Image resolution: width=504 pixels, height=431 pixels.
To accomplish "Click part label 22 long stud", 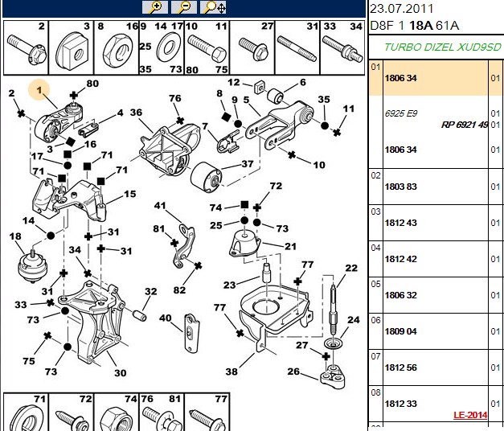I will pyautogui.click(x=351, y=268).
